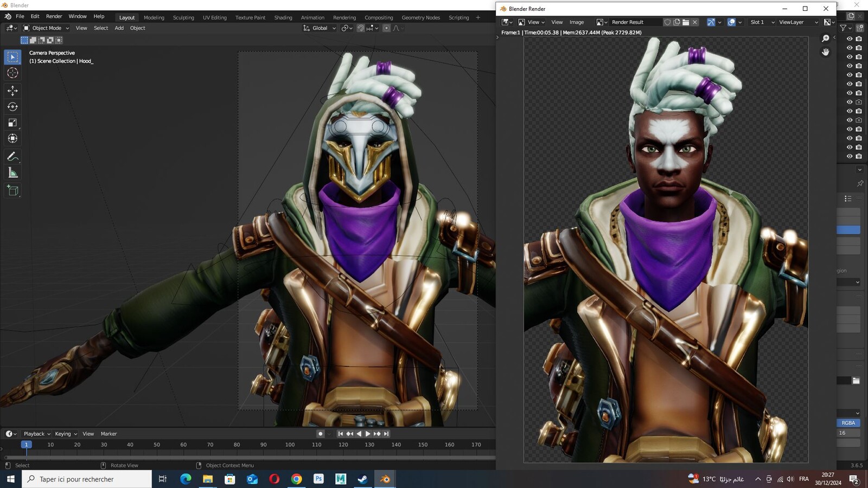Image resolution: width=868 pixels, height=488 pixels.
Task: Set selection mode to Intersect
Action: [x=59, y=40]
